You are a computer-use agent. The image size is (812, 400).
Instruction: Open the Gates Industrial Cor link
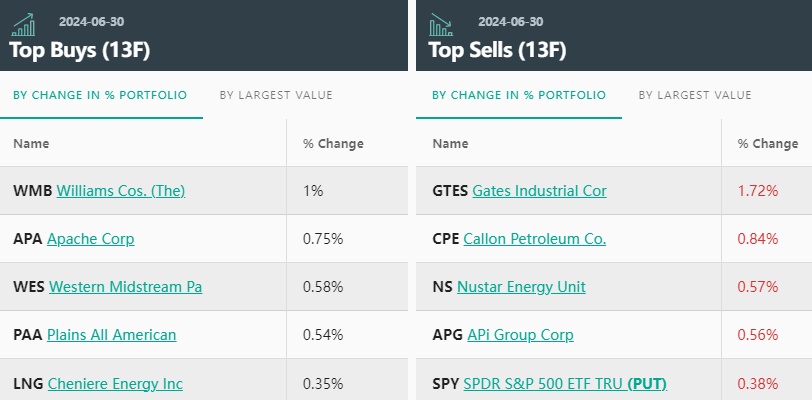click(x=539, y=190)
